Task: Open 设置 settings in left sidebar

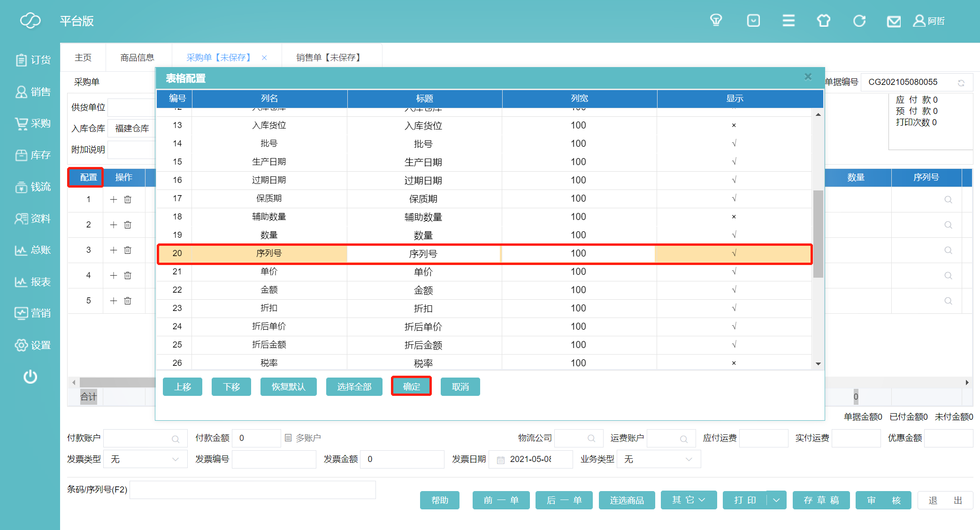Action: 33,345
